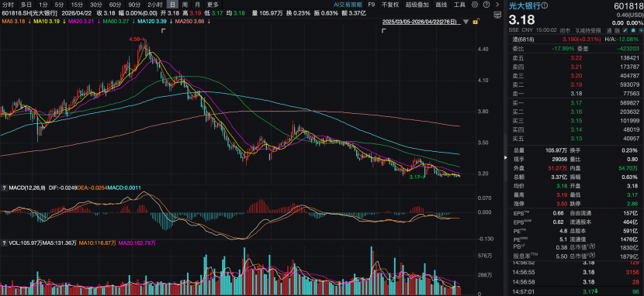This screenshot has height=296, width=644.
Task: Add stock to watchlist with plus icon
Action: pyautogui.click(x=641, y=30)
